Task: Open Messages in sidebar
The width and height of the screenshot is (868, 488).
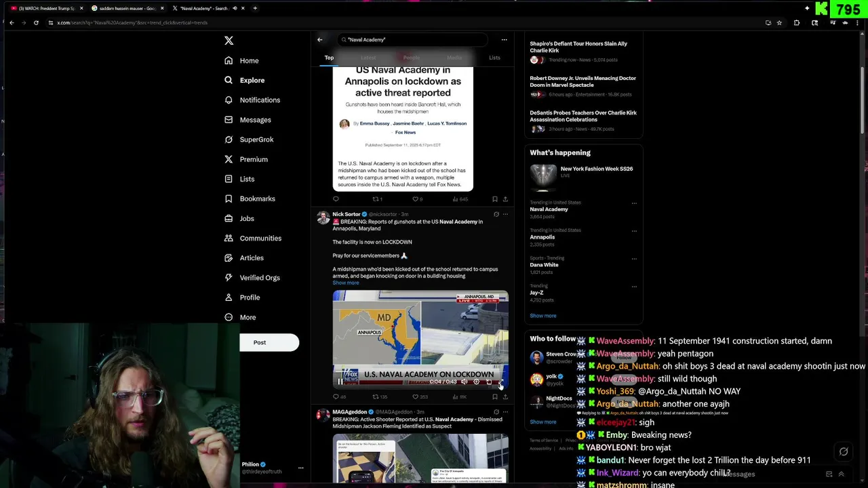Action: [x=248, y=120]
